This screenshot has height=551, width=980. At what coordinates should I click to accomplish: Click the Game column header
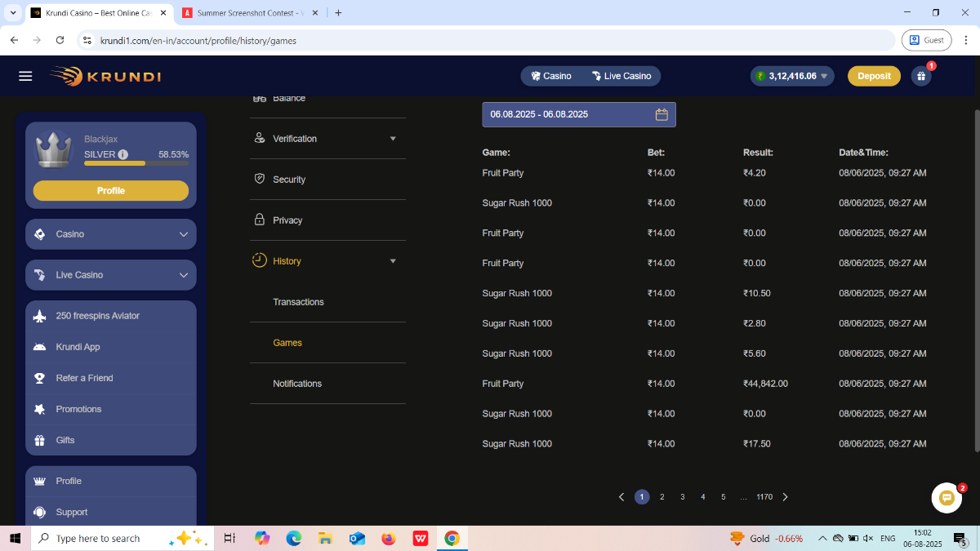(497, 153)
